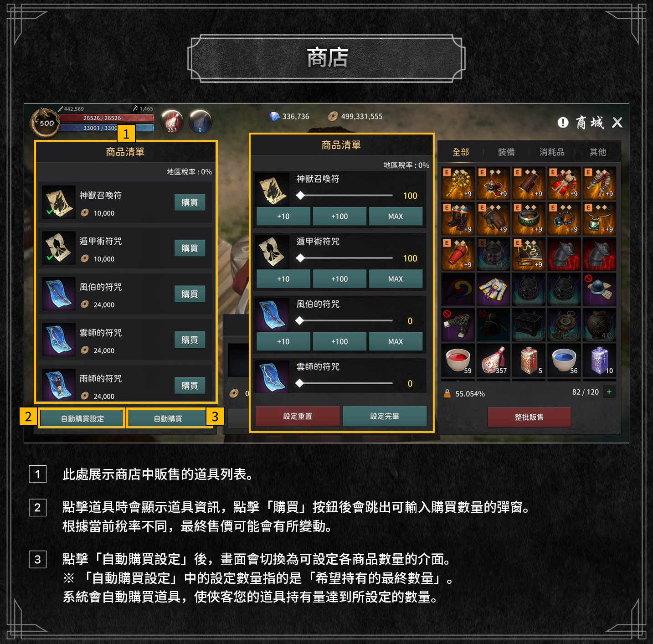This screenshot has height=644, width=653.
Task: Open 自動購買設定 button
Action: (82, 418)
